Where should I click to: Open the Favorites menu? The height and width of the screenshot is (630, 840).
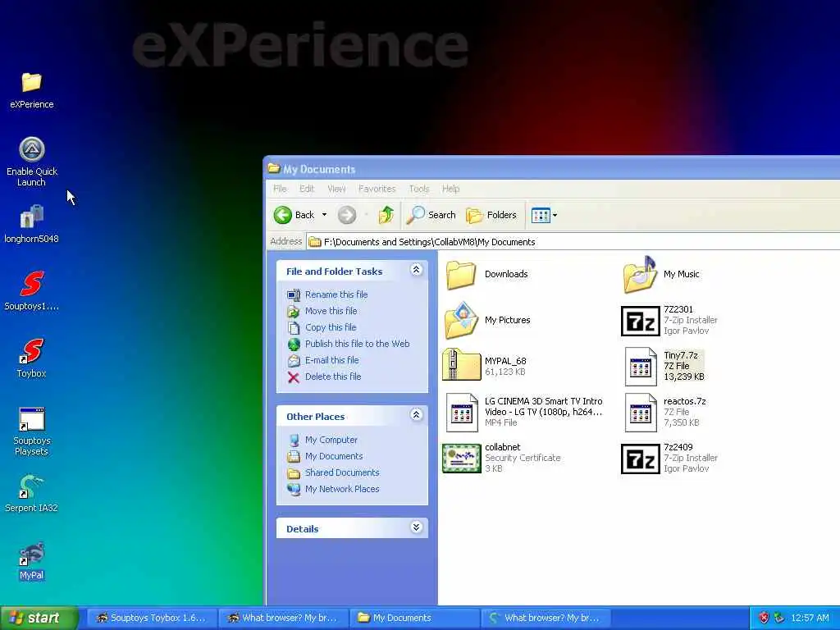[377, 189]
